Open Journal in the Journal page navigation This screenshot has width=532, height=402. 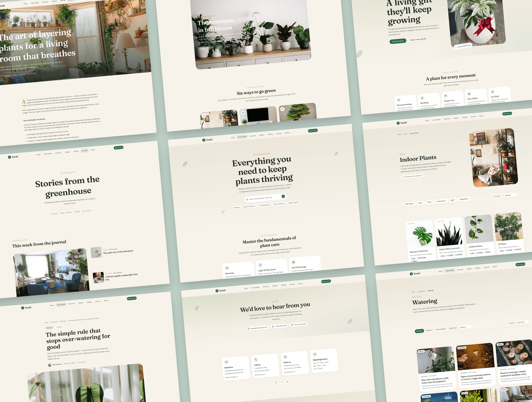pos(85,151)
